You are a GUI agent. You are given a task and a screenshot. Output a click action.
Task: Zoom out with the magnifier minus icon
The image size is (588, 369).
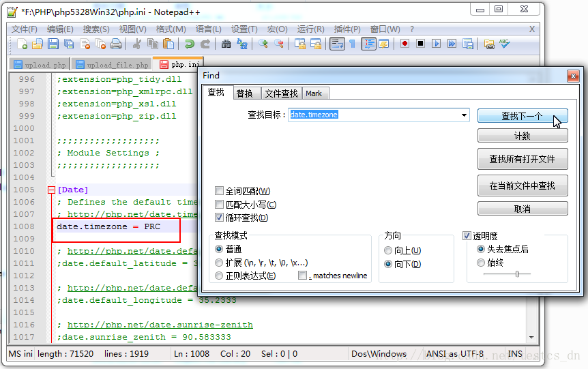pos(278,44)
